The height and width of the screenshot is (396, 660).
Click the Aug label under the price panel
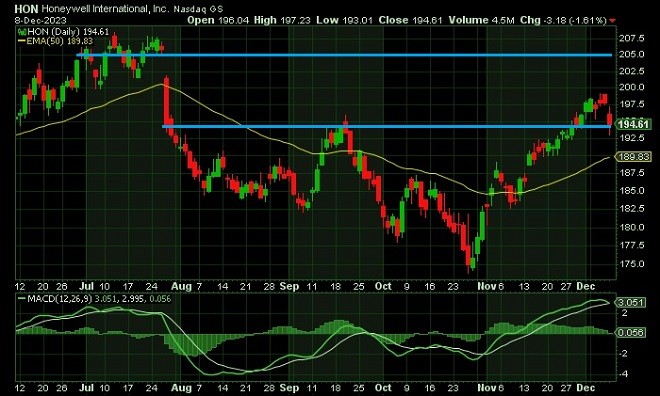pos(181,286)
